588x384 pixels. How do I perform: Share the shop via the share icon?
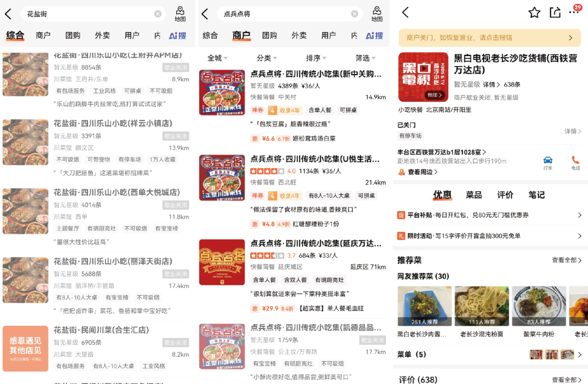point(556,12)
